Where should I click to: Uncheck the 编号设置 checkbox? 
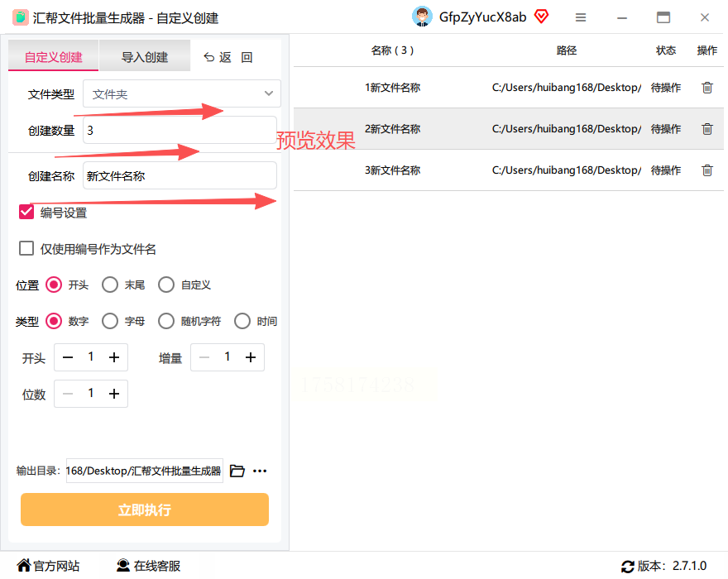[26, 213]
